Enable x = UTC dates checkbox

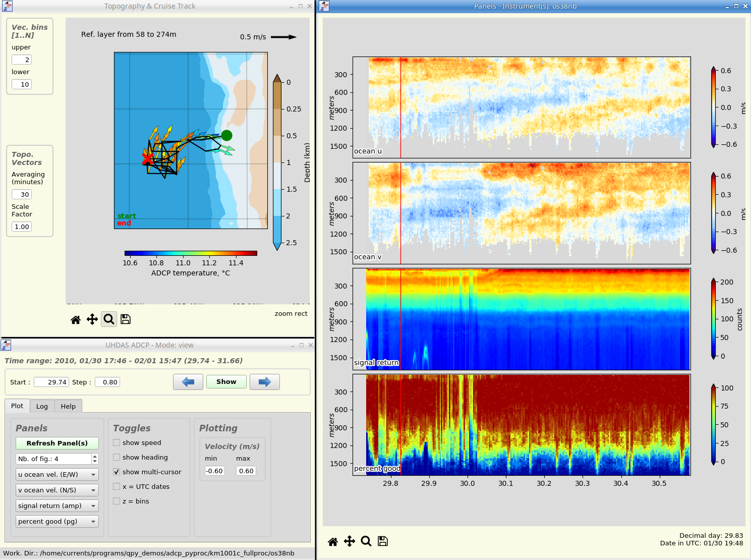tap(117, 486)
